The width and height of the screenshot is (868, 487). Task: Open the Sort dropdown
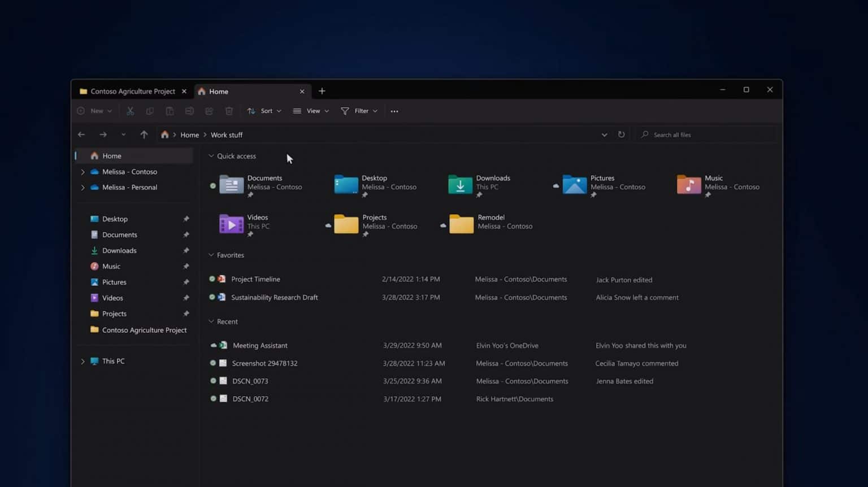pos(264,111)
